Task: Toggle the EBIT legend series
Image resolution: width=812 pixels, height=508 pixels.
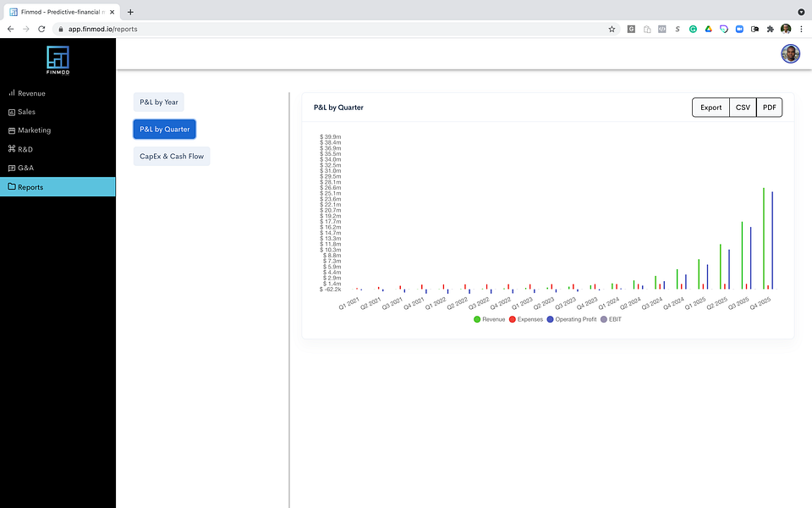Action: [611, 319]
